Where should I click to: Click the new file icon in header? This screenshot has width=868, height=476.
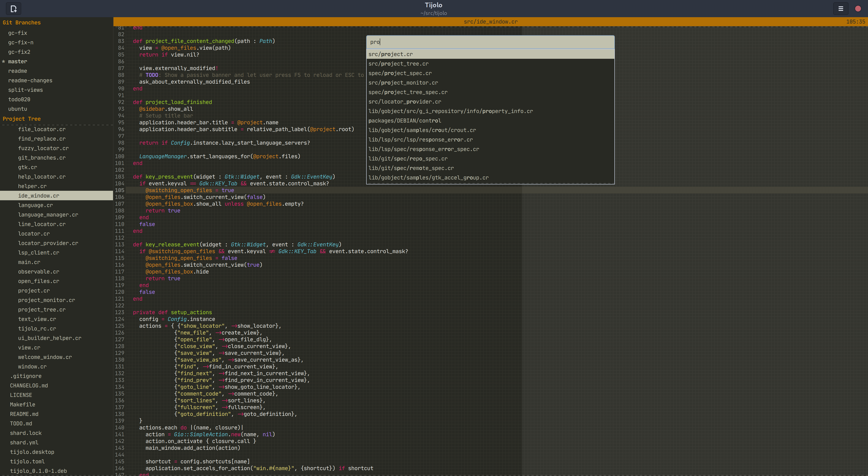pos(14,9)
